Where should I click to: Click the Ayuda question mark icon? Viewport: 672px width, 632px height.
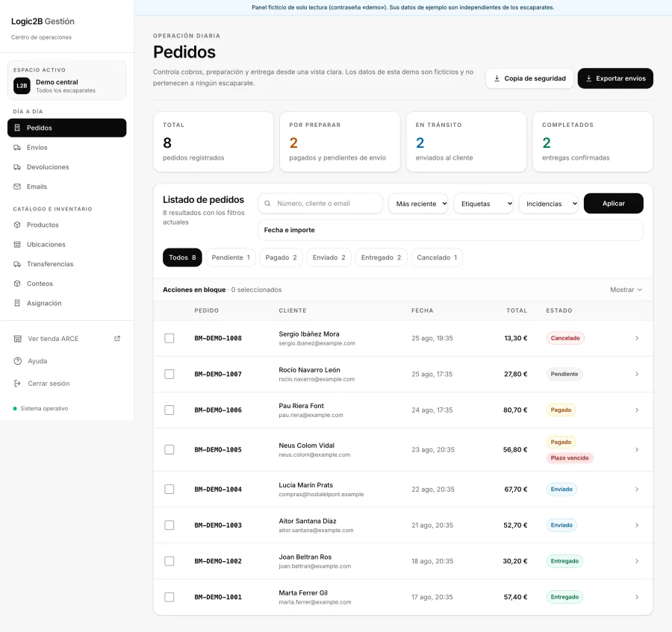click(x=18, y=361)
